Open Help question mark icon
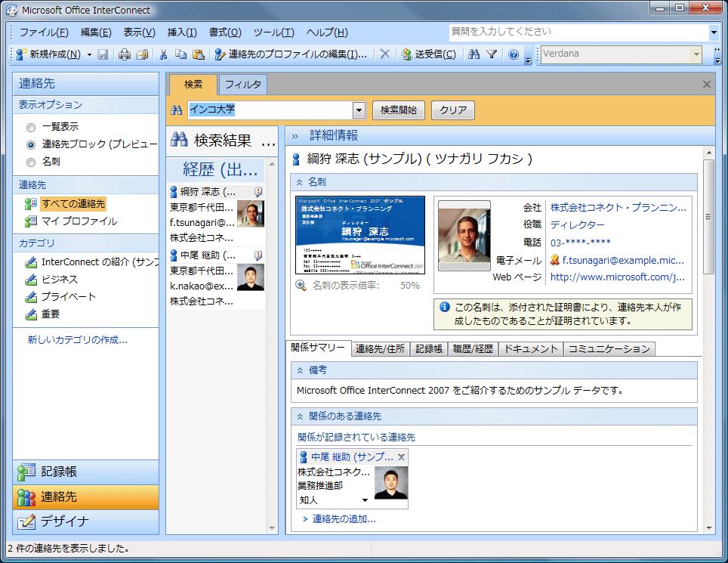The width and height of the screenshot is (728, 563). (x=513, y=54)
